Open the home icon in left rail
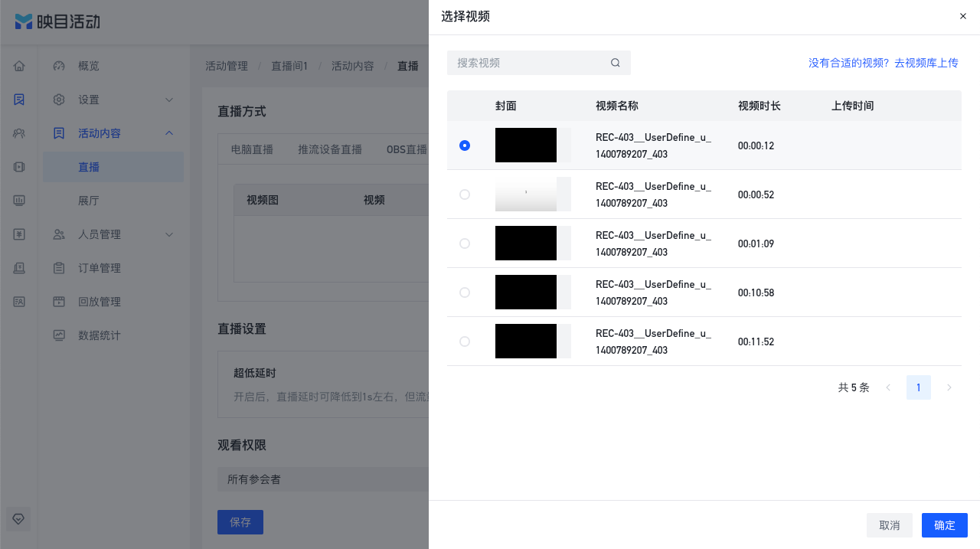The width and height of the screenshot is (980, 549). tap(19, 66)
